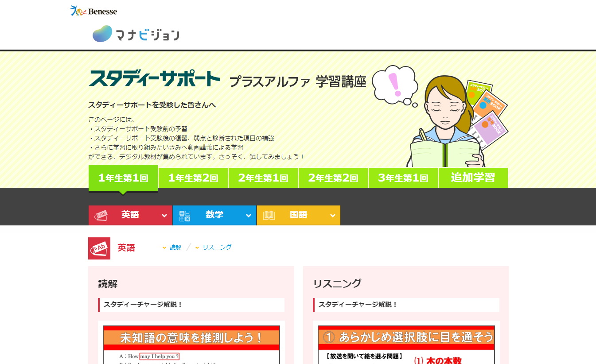Switch to the 2年生第2回 tab
Viewport: 596px width, 364px height.
pos(333,178)
